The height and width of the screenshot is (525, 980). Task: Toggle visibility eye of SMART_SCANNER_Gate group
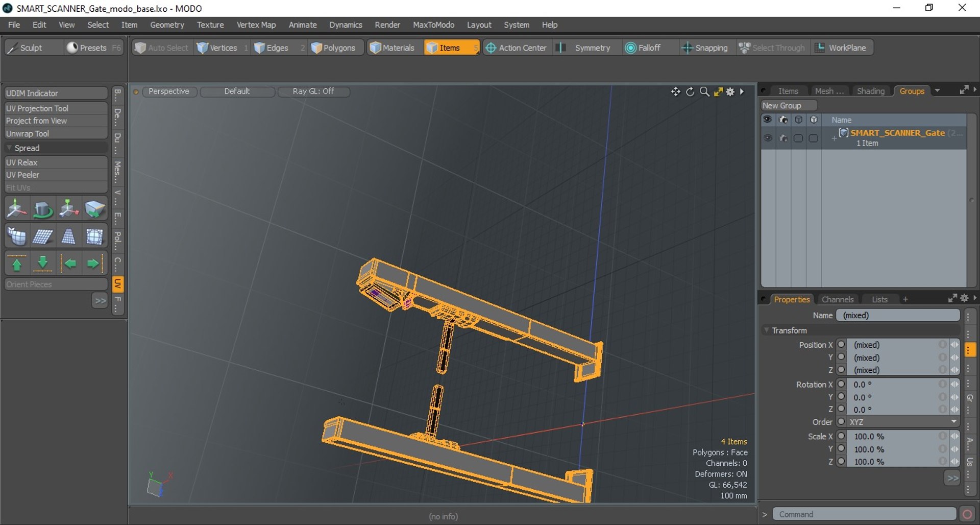[768, 138]
